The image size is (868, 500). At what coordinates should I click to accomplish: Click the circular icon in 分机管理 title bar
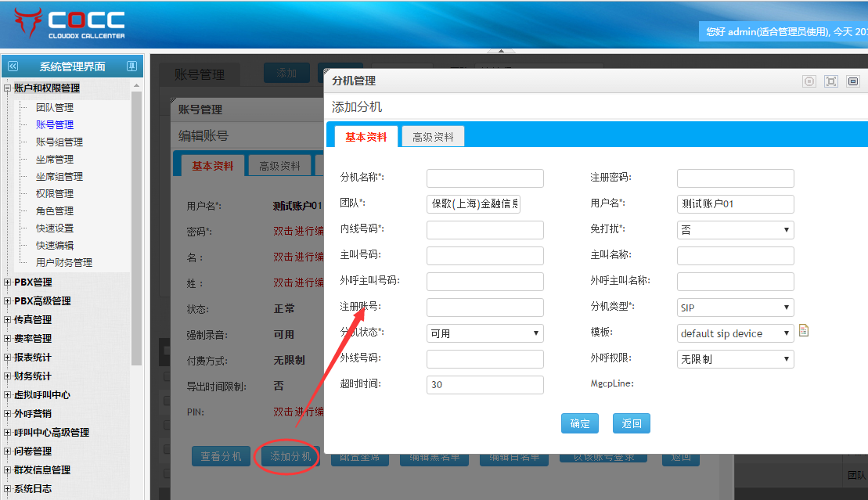point(809,81)
